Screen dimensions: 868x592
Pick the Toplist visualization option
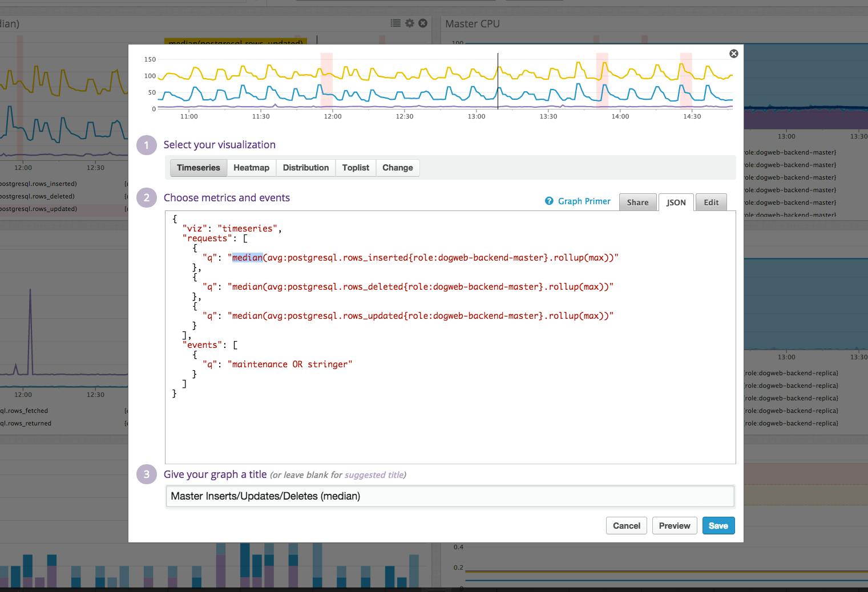point(356,168)
